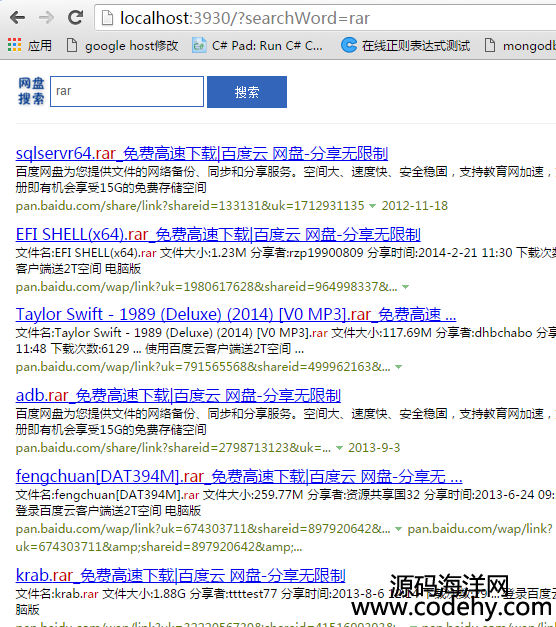
Task: Click the localhost:3930 address bar
Action: (x=325, y=18)
